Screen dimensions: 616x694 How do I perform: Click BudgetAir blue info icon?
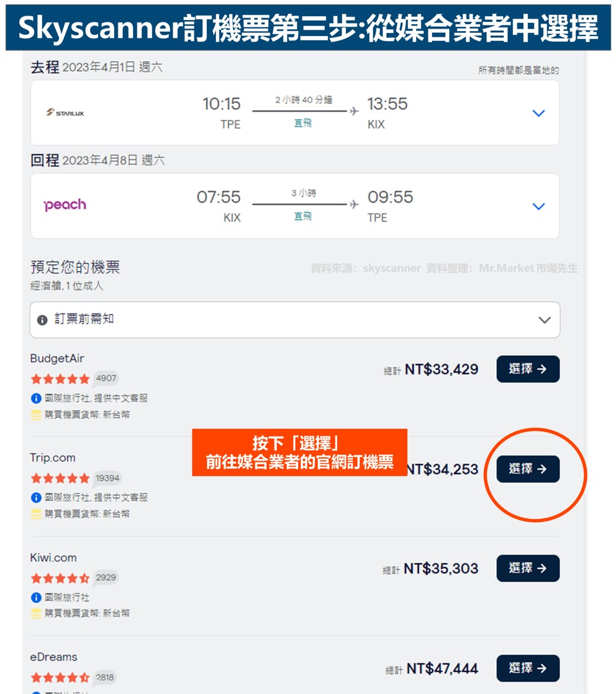[x=36, y=399]
